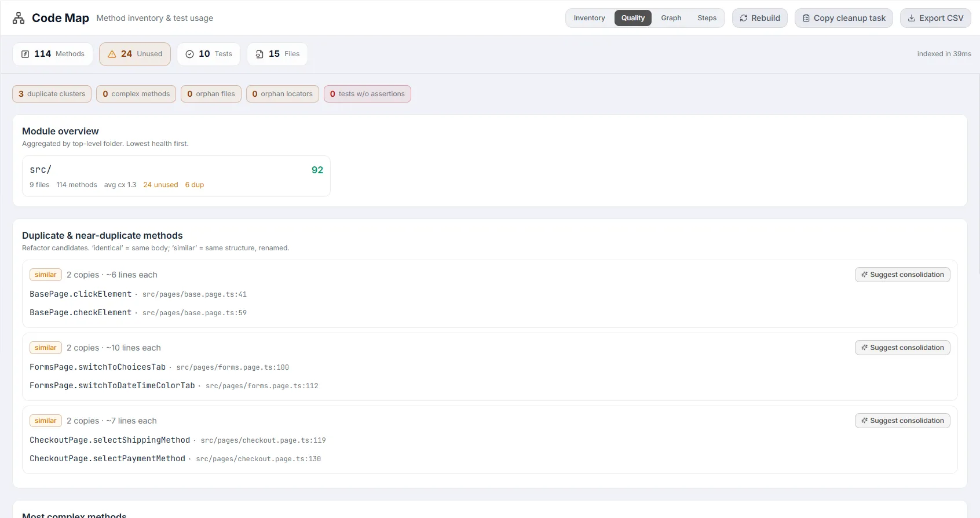The height and width of the screenshot is (518, 980).
Task: Click file path src/pages/base.page.ts:59
Action: [195, 313]
